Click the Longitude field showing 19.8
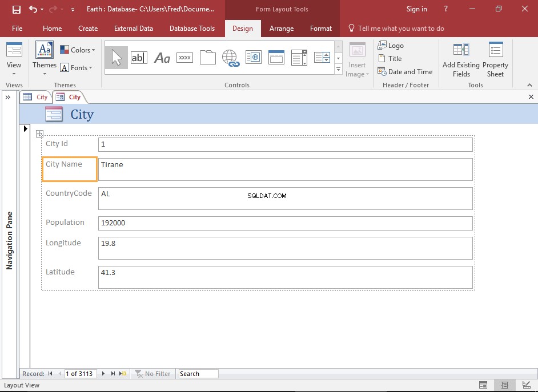The image size is (538, 392). [x=285, y=248]
